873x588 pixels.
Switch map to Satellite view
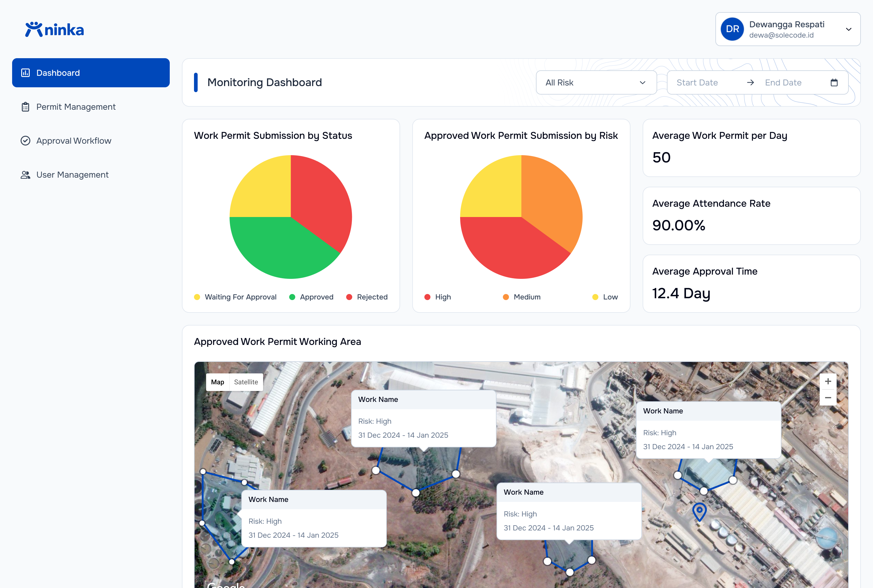click(x=246, y=382)
